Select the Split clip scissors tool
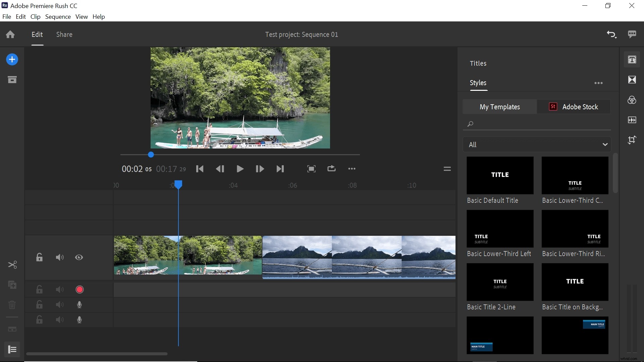 tap(12, 265)
